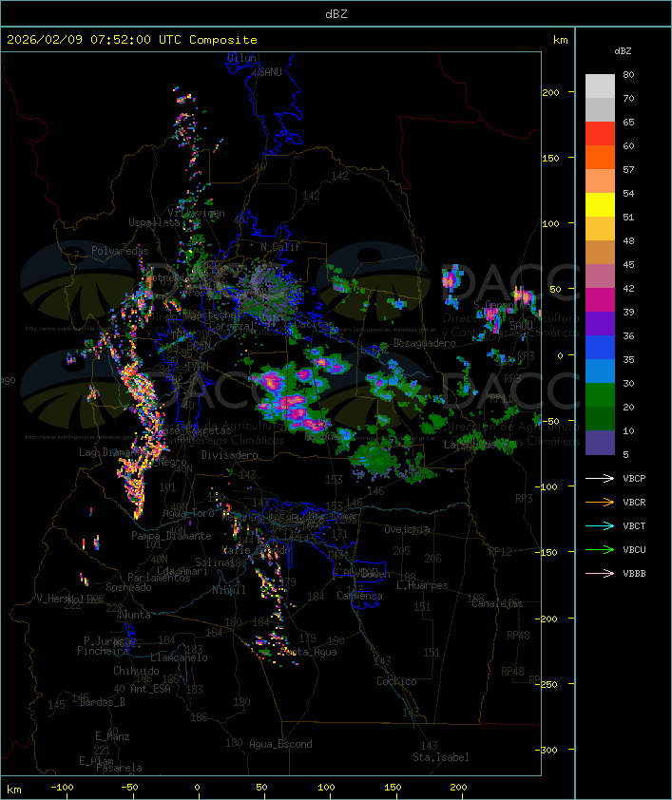This screenshot has height=800, width=672.
Task: Click the Composite label in header
Action: point(223,40)
